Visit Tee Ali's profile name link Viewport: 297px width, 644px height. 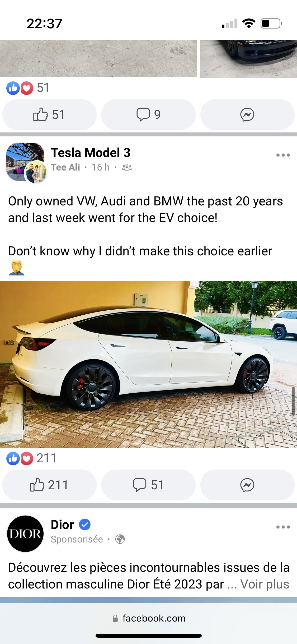tap(65, 167)
